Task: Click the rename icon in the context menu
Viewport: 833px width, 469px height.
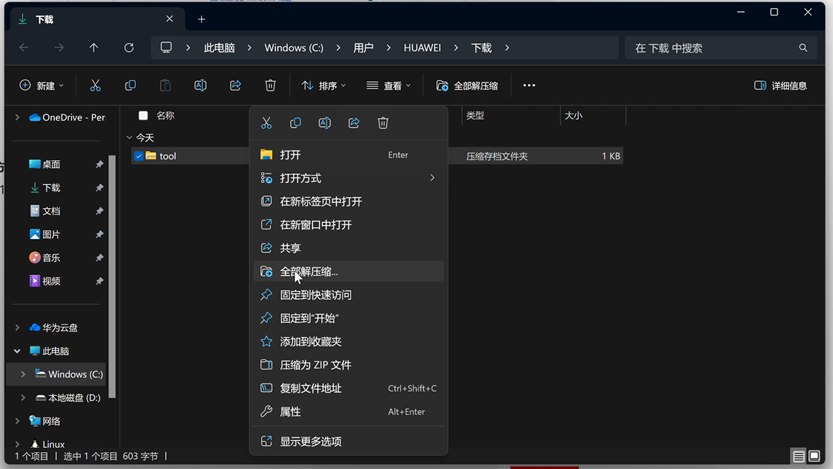Action: tap(324, 123)
